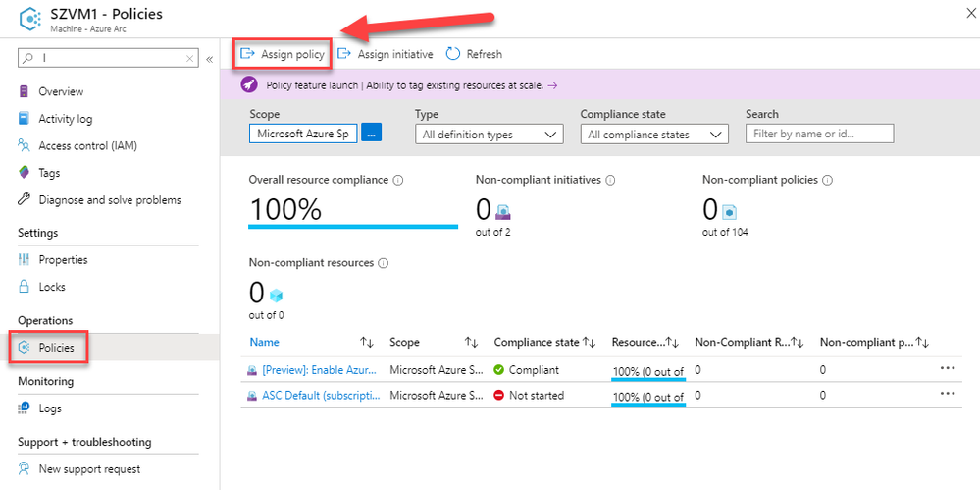This screenshot has height=490, width=980.
Task: Collapse the sidebar with the chevron
Action: [x=209, y=59]
